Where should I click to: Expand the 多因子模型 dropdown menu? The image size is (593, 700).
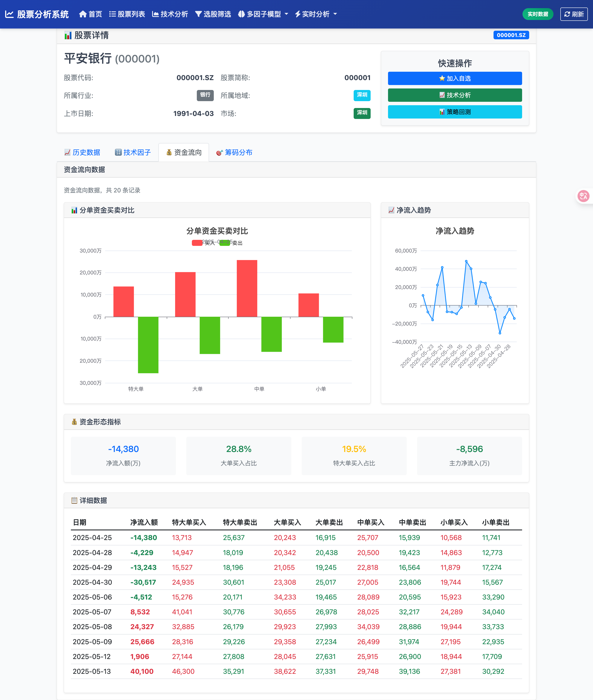coord(263,14)
